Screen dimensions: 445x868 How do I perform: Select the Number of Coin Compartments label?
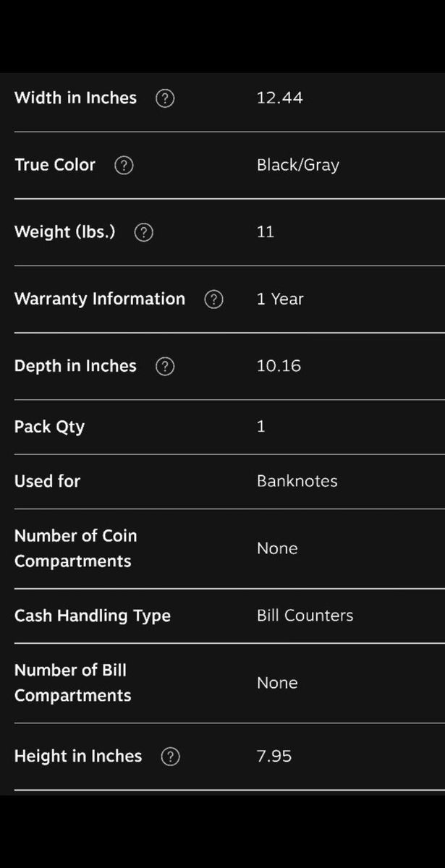[75, 548]
